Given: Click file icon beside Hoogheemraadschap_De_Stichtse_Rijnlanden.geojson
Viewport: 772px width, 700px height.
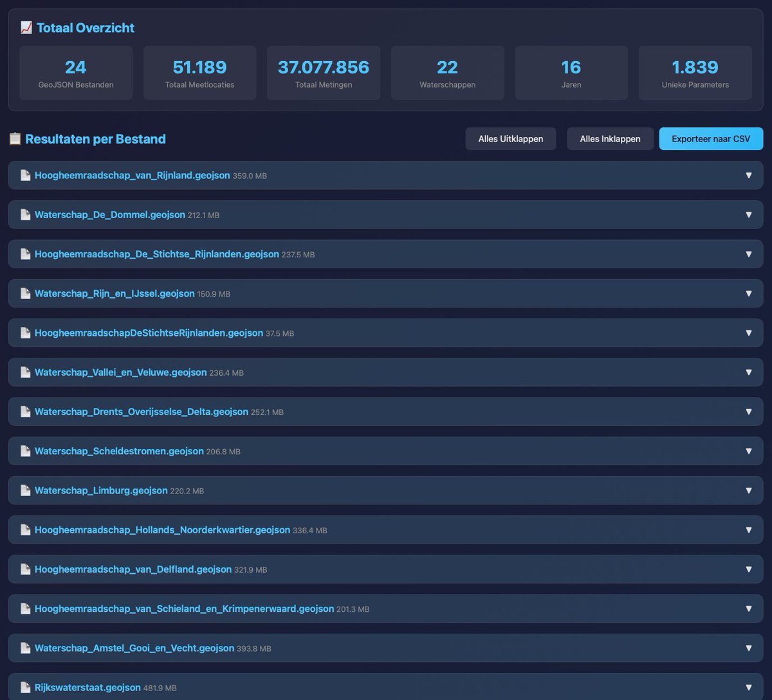Looking at the screenshot, I should pos(25,254).
